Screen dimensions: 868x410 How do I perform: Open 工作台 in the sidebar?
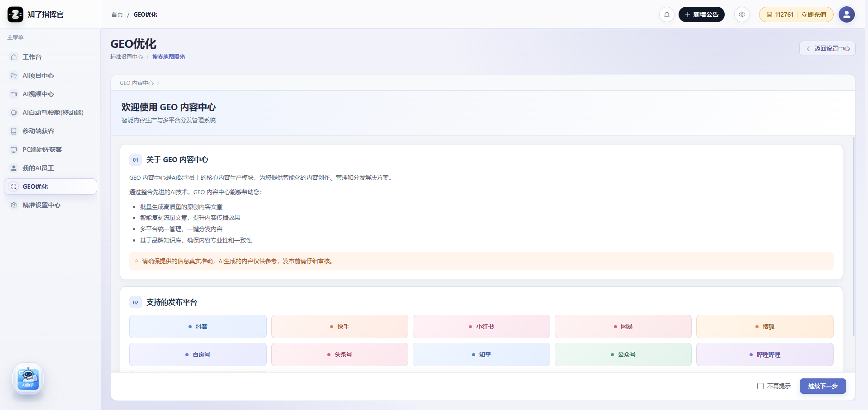click(50, 57)
